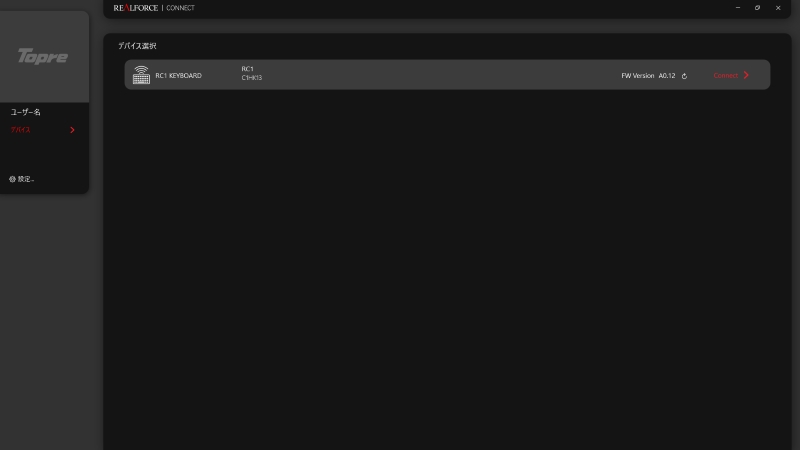Click the FW Version label
This screenshot has width=800, height=450.
(x=637, y=76)
